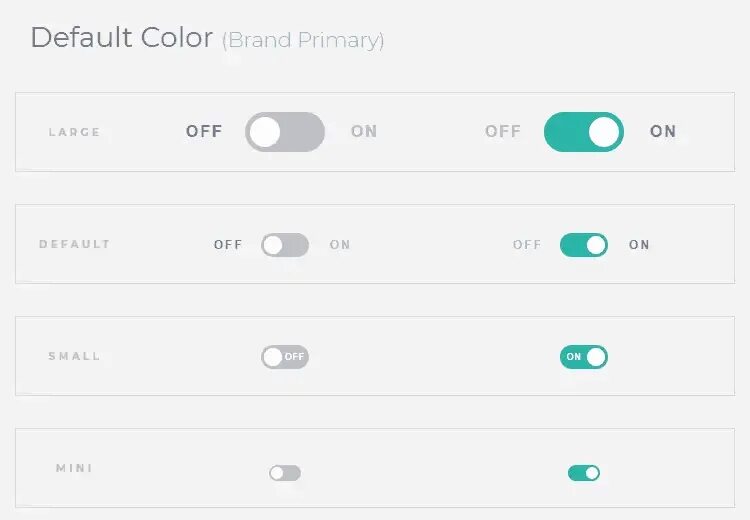
Task: Select the MINI row label
Action: click(x=74, y=468)
